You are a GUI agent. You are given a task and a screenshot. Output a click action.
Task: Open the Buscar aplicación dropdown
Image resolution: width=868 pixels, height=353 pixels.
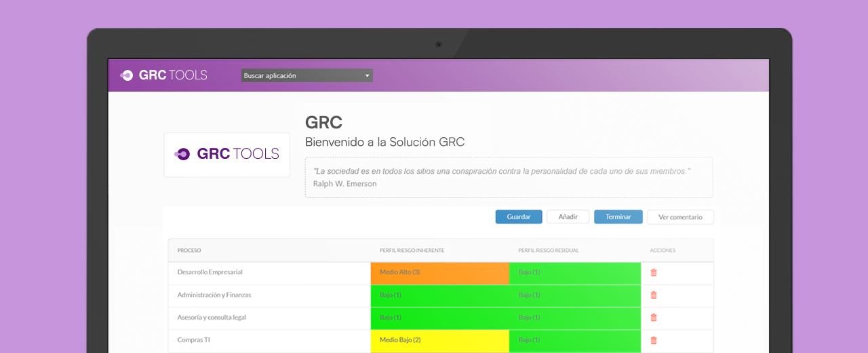(307, 75)
